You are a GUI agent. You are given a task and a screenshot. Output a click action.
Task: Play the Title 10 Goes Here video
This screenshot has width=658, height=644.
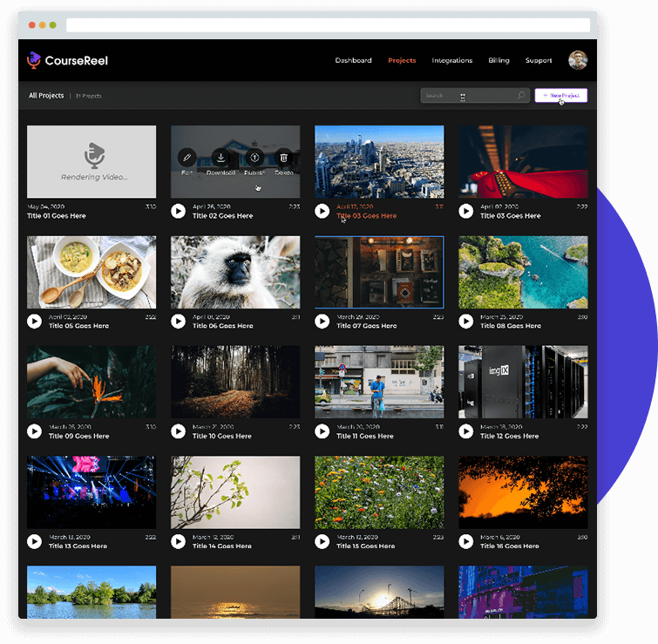click(x=179, y=431)
